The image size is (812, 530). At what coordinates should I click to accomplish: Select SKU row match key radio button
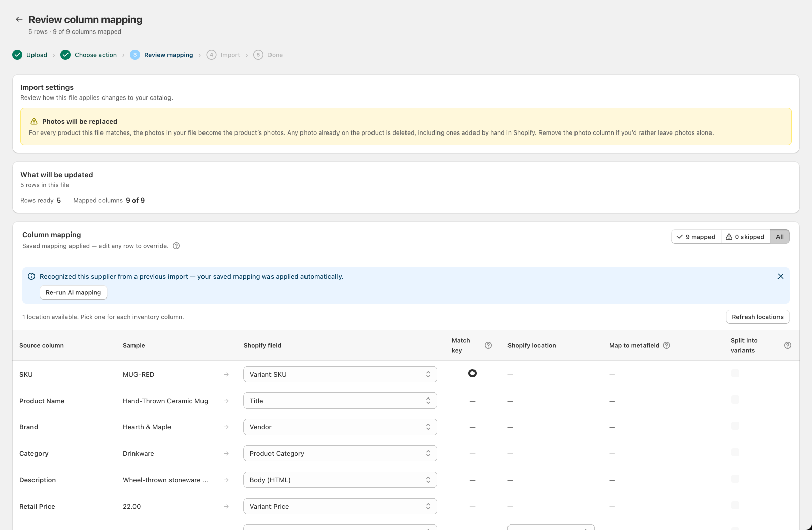point(472,373)
